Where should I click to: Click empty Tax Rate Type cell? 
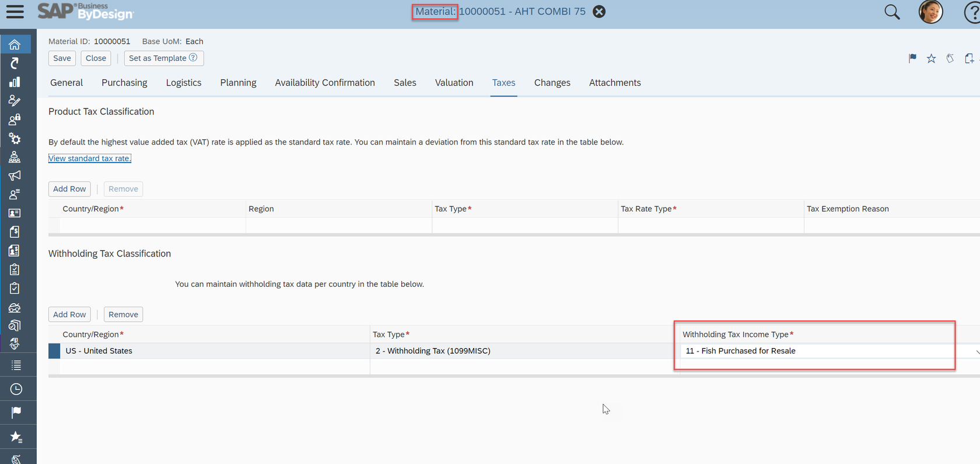(710, 226)
